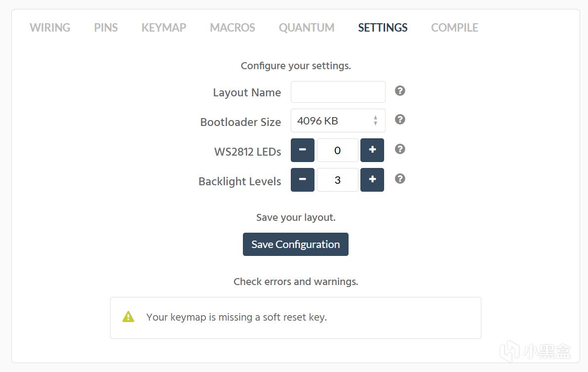Switch to the COMPILE tab
The height and width of the screenshot is (372, 588).
point(455,28)
